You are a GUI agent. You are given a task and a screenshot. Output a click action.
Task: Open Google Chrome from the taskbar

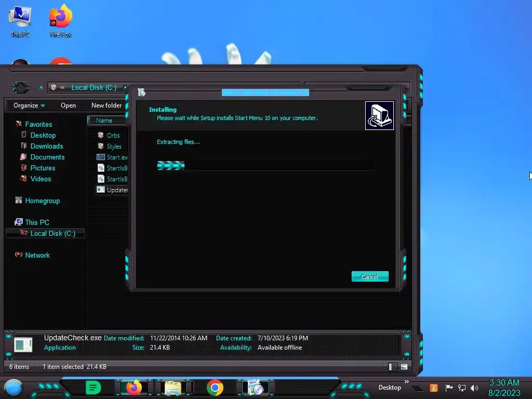pos(215,388)
